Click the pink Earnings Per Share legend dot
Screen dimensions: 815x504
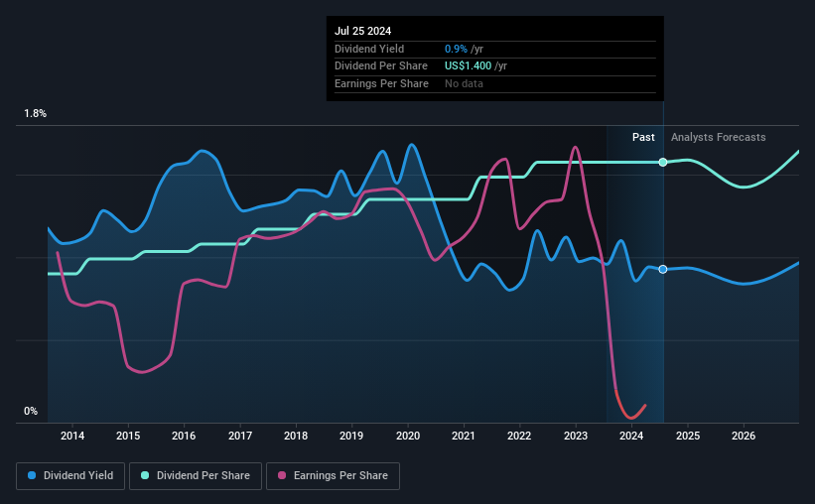tap(282, 475)
